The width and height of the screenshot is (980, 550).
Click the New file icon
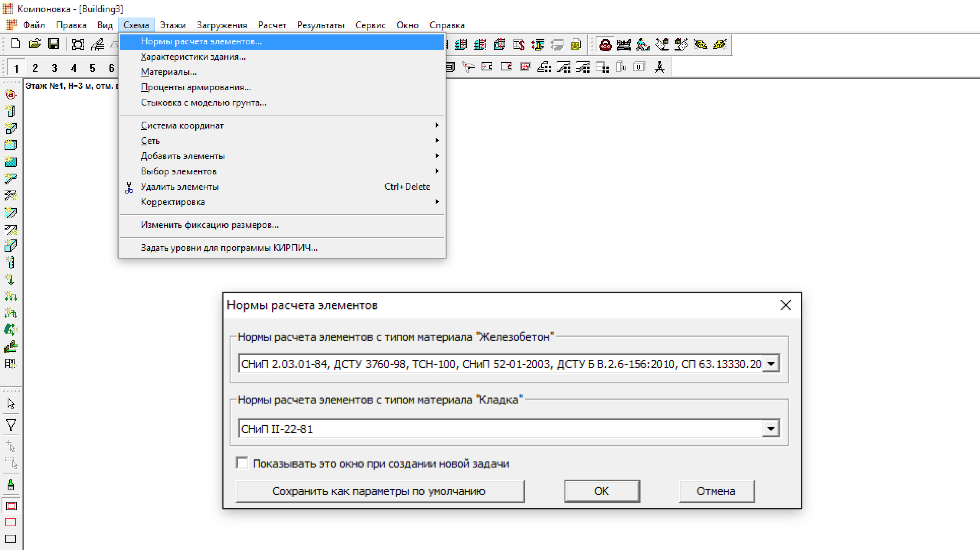point(16,44)
